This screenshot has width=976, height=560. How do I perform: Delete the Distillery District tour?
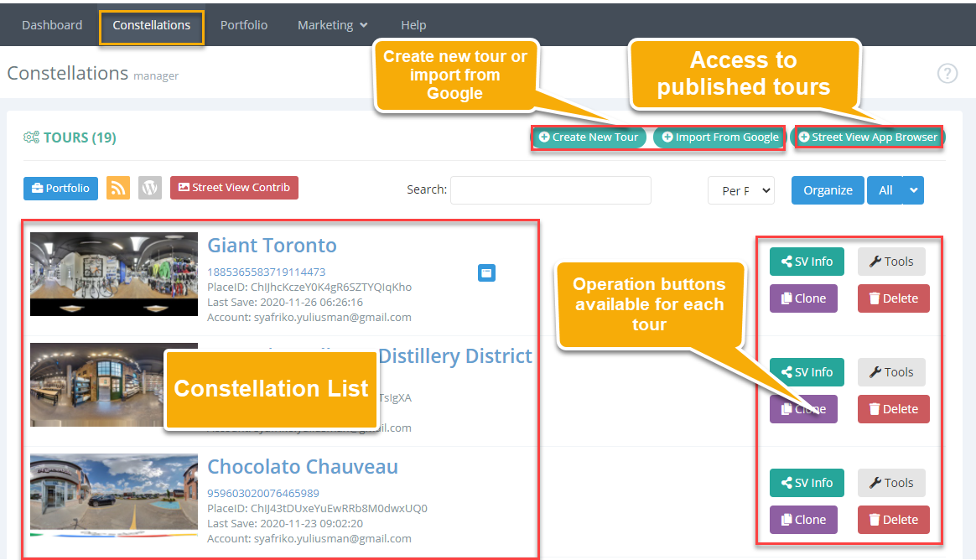click(893, 409)
